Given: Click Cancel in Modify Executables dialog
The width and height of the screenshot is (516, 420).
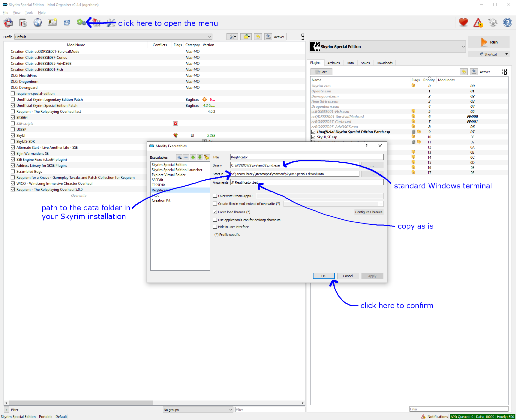Looking at the screenshot, I should pyautogui.click(x=348, y=276).
